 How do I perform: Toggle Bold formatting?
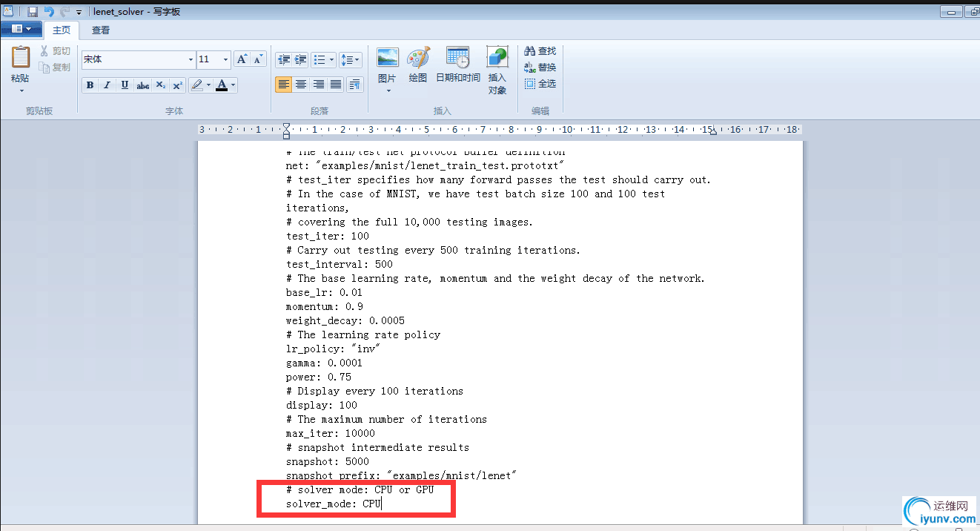(90, 85)
